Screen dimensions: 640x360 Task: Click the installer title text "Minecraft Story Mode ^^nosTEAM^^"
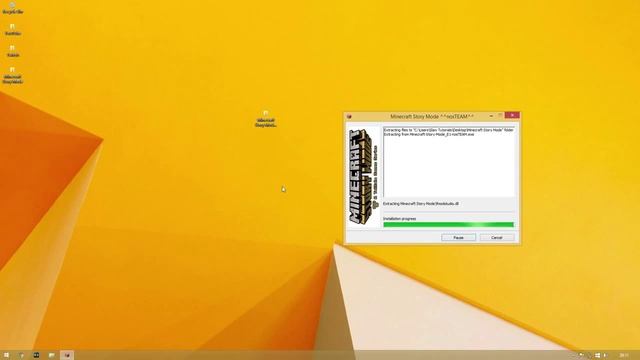[432, 117]
